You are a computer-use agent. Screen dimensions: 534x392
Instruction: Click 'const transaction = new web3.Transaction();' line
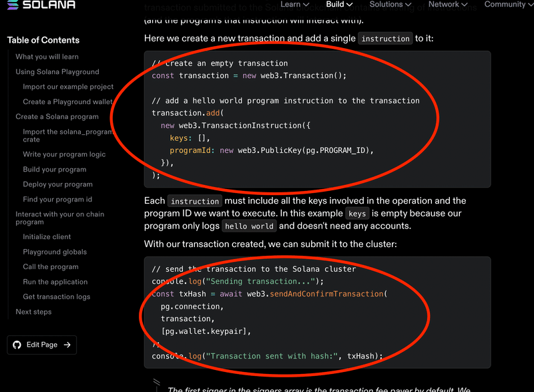(x=249, y=75)
